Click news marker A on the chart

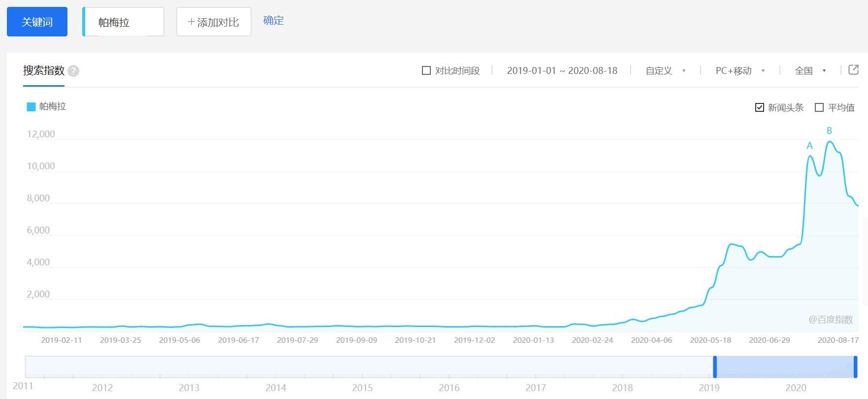pyautogui.click(x=809, y=146)
